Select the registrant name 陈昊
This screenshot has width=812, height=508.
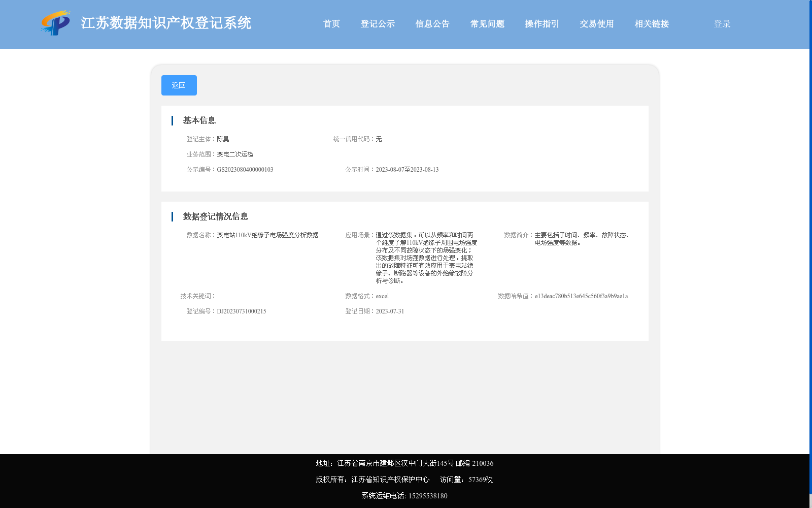tap(223, 139)
